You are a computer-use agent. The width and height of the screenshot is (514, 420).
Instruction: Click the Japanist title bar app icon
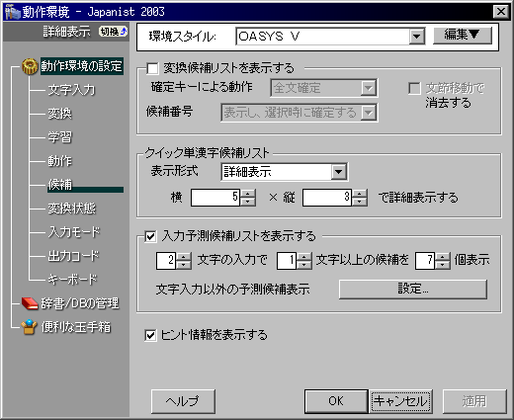[13, 12]
